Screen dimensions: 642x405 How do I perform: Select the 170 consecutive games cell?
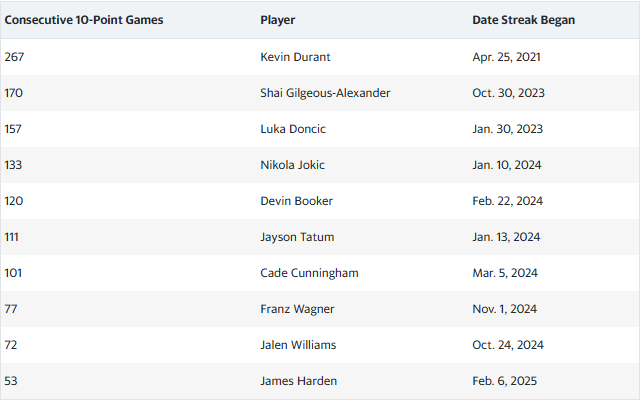(14, 93)
